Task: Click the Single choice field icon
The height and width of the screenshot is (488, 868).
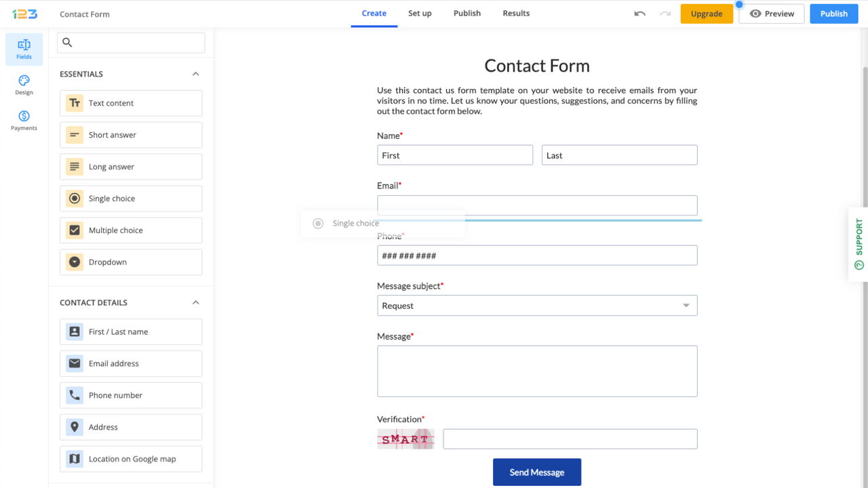Action: [x=75, y=198]
